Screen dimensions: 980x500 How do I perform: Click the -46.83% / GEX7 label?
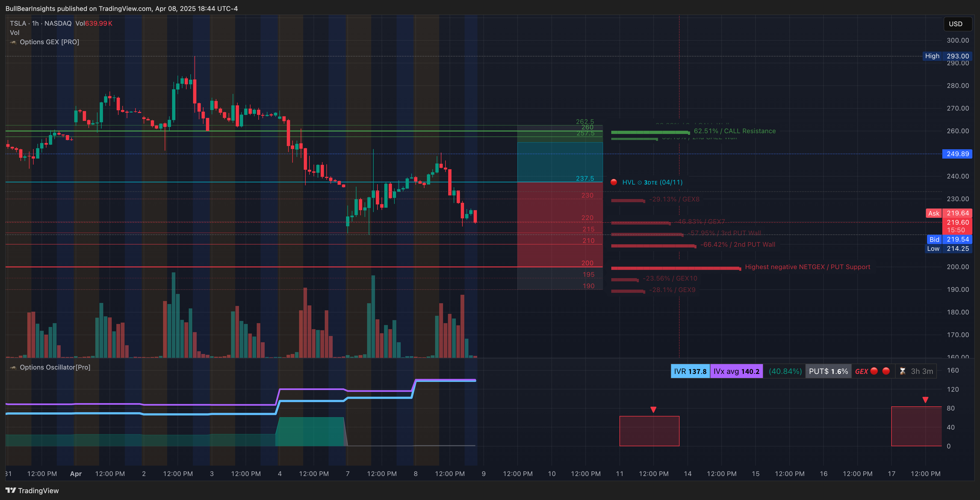701,222
